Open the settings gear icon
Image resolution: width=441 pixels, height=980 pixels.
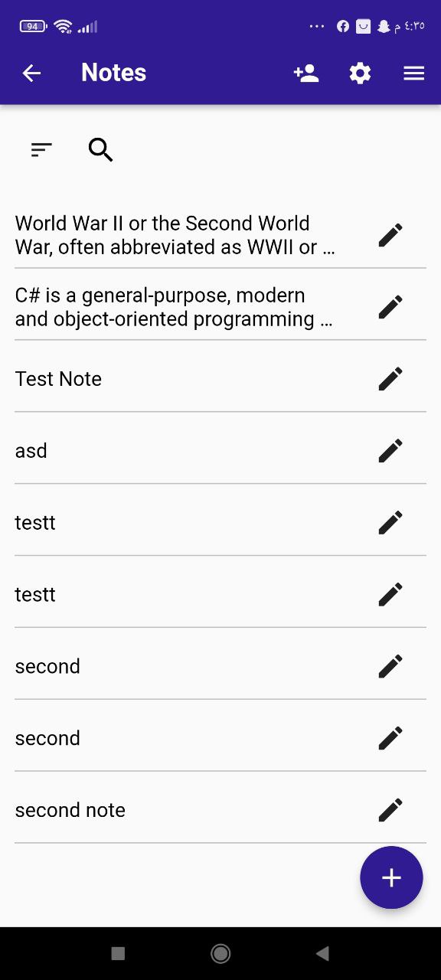click(359, 73)
